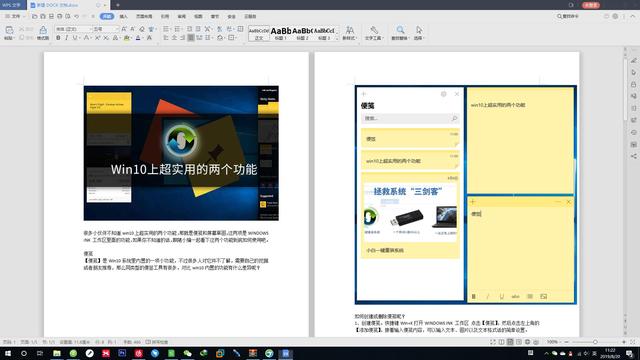Viewport: 640px width, 360px height.
Task: Apply Underline formatting in the ribbon
Action: (x=75, y=38)
